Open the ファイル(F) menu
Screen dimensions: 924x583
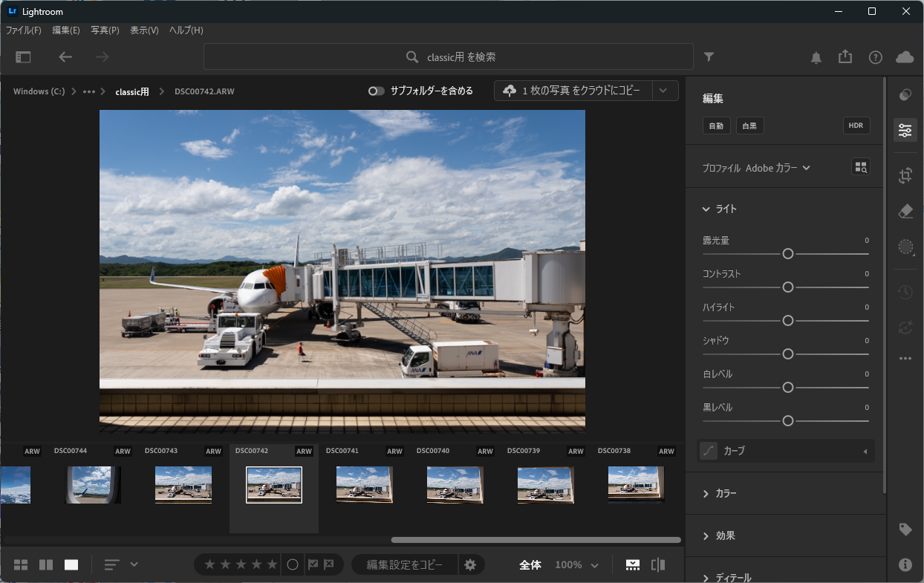click(24, 30)
